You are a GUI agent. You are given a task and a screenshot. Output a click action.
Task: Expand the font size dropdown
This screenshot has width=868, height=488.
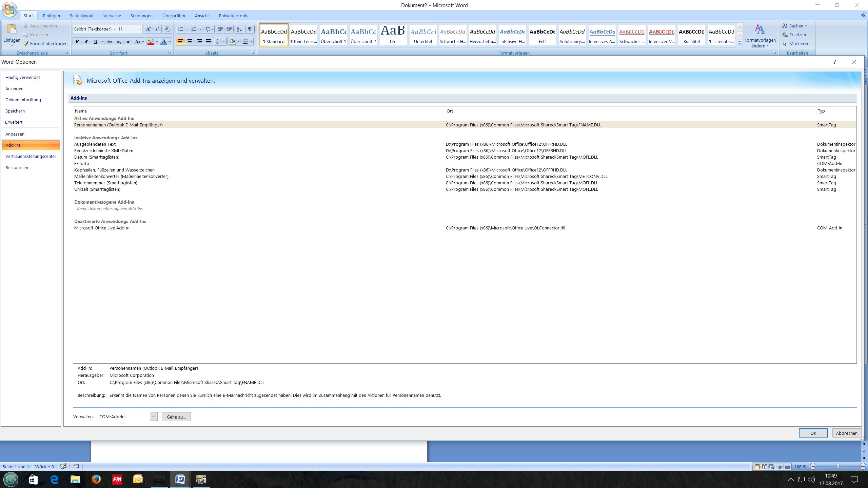[140, 29]
